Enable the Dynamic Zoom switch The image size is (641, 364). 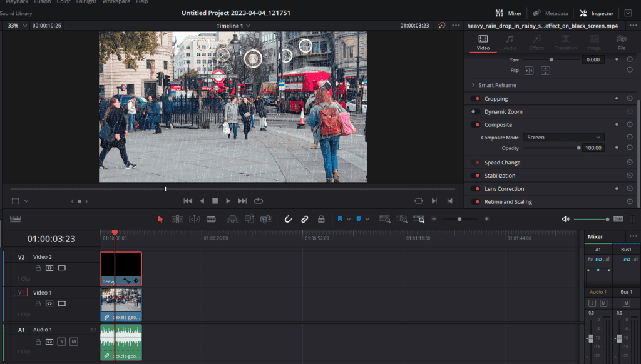point(475,111)
